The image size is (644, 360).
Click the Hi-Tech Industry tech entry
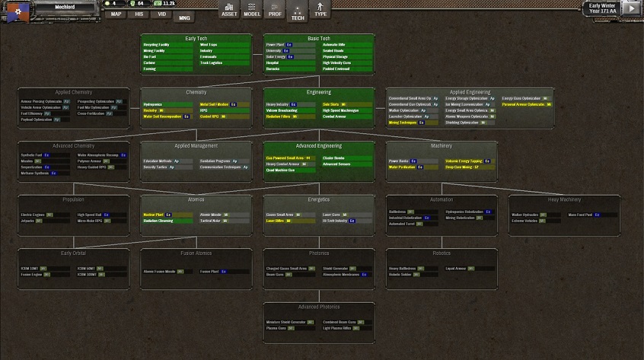(x=347, y=221)
